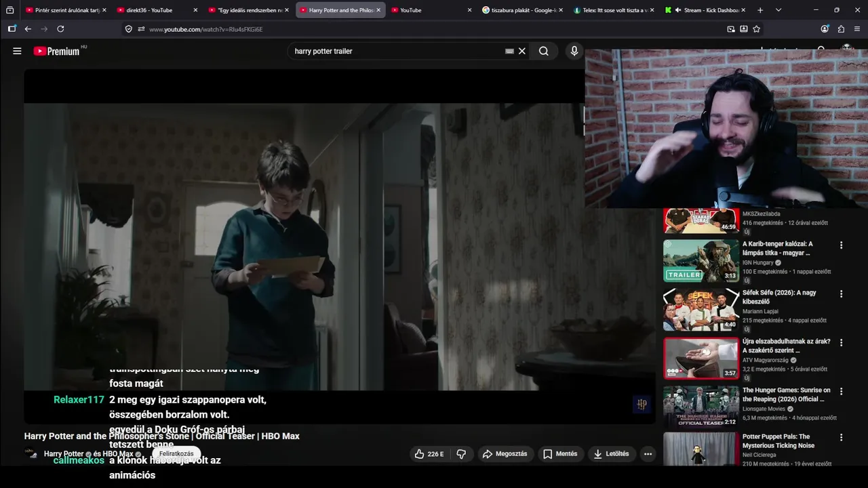Image resolution: width=868 pixels, height=488 pixels.
Task: Save video with Mentés button
Action: (560, 454)
